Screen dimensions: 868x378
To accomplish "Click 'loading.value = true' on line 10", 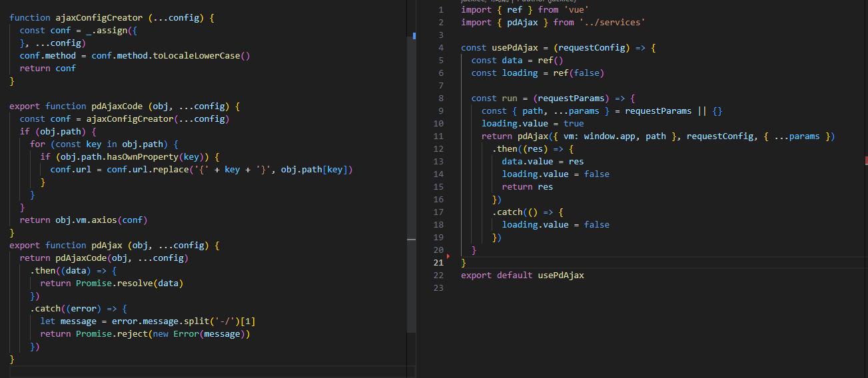I will click(533, 124).
